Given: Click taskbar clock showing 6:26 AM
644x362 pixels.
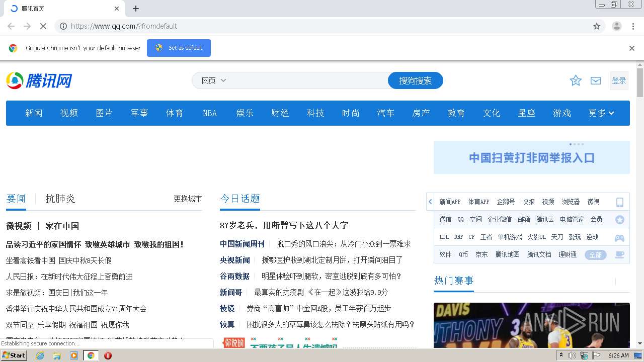Looking at the screenshot, I should coord(618,355).
